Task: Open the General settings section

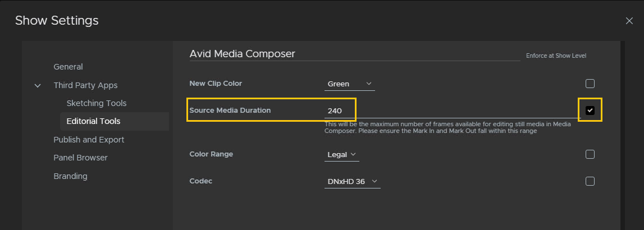Action: coord(68,67)
